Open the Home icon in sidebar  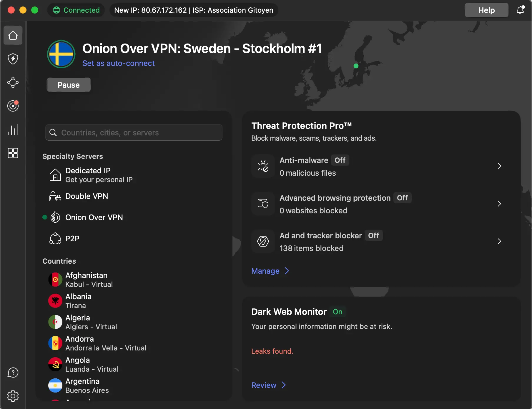[13, 36]
